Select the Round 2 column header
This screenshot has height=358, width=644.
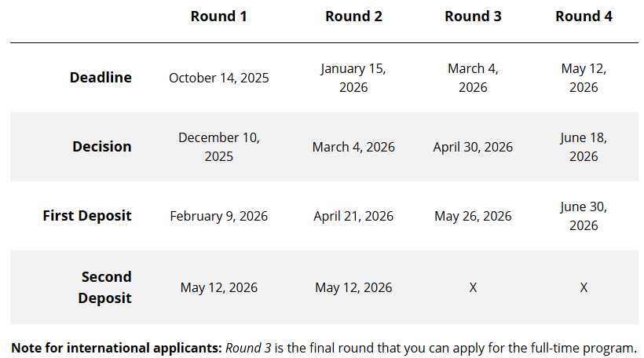click(x=353, y=16)
